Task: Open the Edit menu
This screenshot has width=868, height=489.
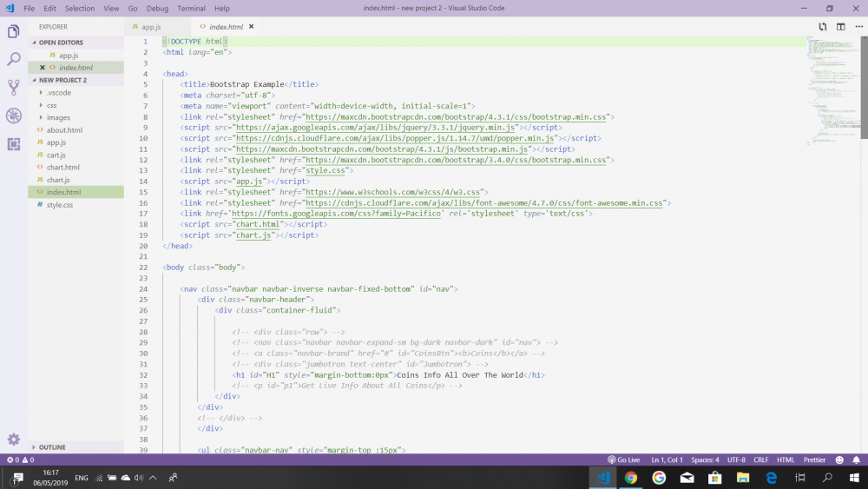Action: tap(49, 9)
